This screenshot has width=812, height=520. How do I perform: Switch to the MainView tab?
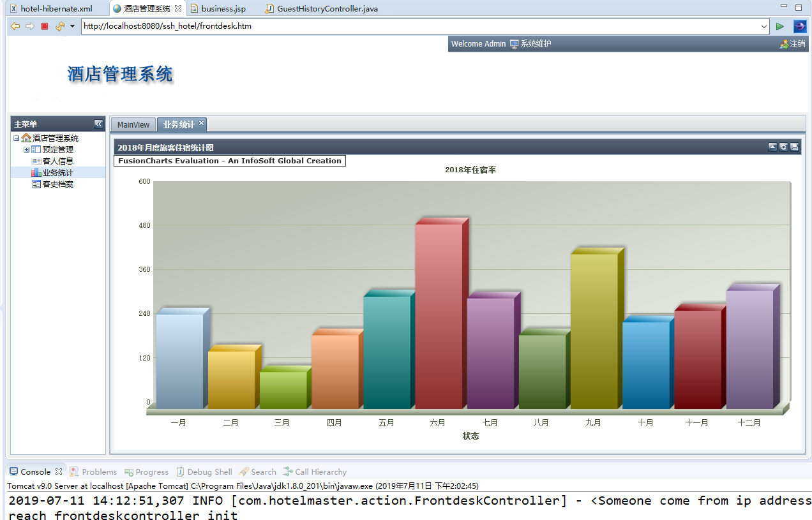point(133,124)
